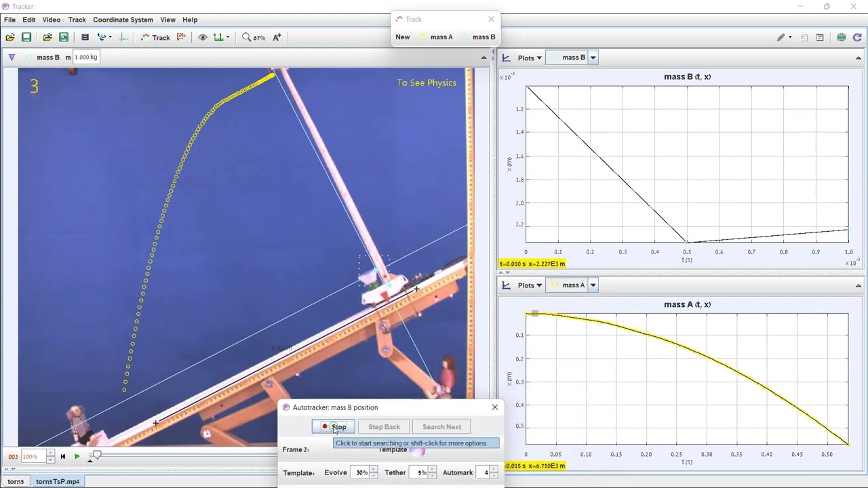Click the trail length graph icon
The image size is (868, 488).
pos(218,37)
